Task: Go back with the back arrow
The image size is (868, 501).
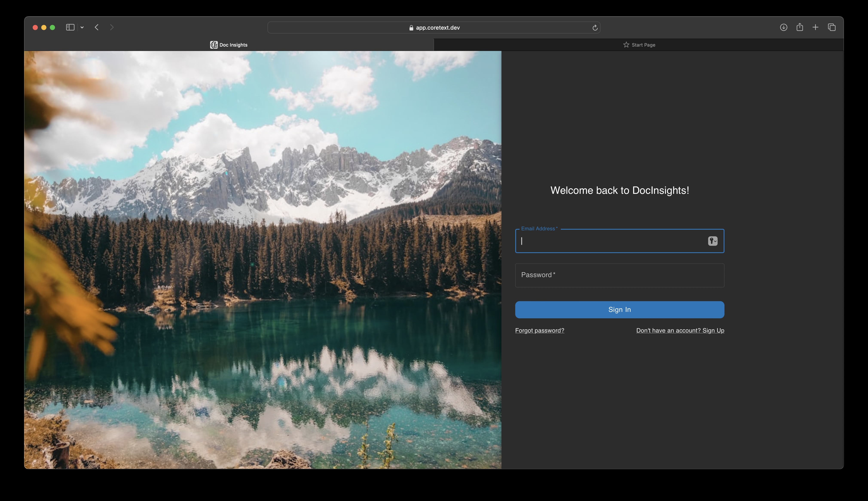Action: [97, 27]
